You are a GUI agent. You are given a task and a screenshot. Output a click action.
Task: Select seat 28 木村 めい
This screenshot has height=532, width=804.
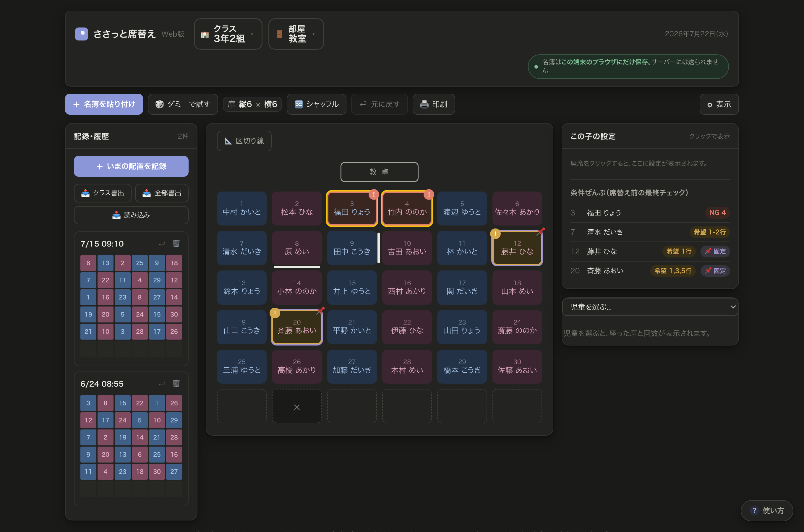[x=407, y=367]
